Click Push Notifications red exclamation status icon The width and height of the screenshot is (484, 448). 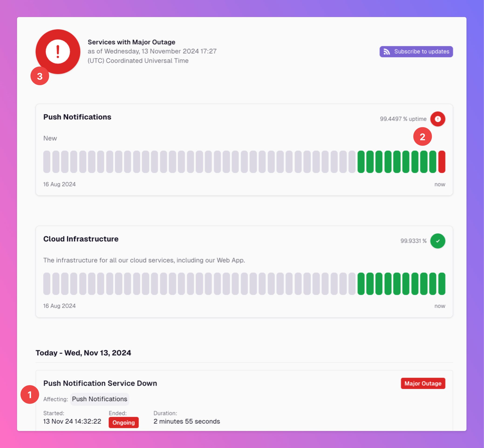[x=437, y=119]
